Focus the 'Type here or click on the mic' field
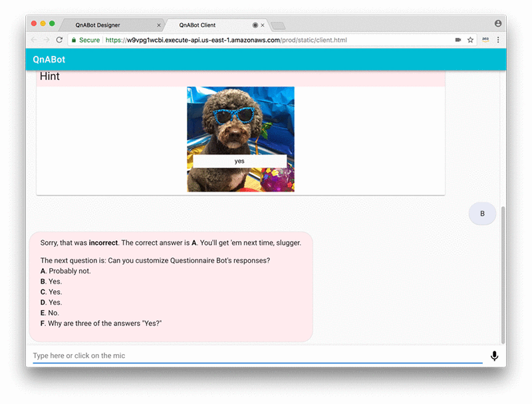The width and height of the screenshot is (532, 404). tap(257, 356)
